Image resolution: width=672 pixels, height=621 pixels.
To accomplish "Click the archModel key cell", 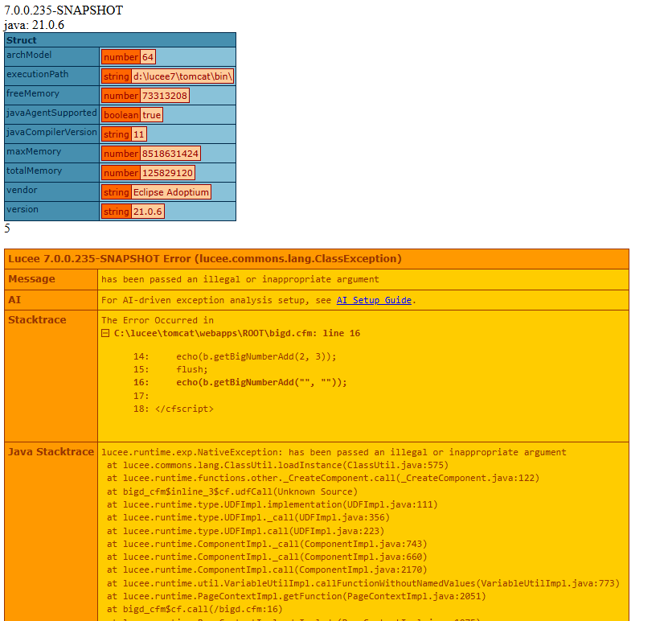I will pyautogui.click(x=52, y=56).
